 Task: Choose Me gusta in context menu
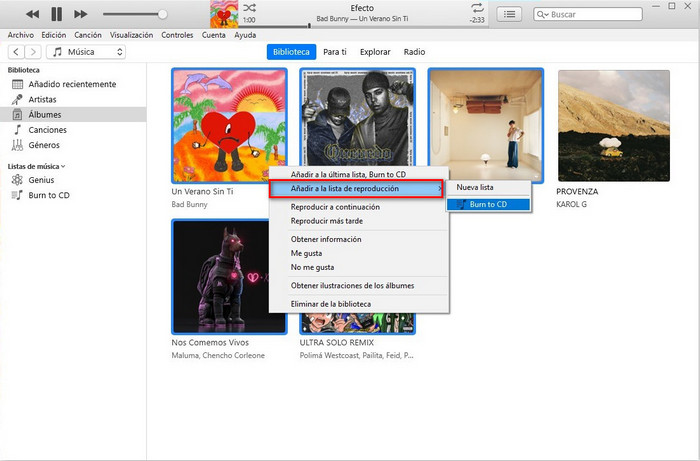[x=359, y=253]
